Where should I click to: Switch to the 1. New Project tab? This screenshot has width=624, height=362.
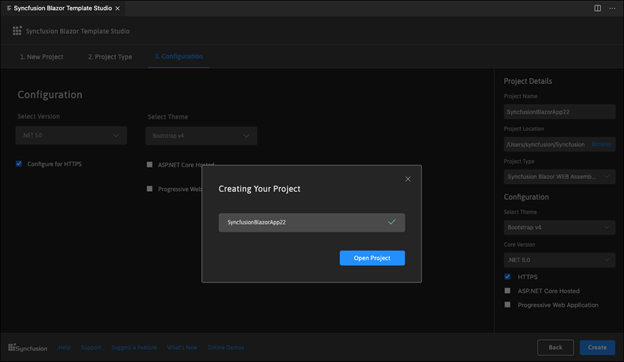pos(41,57)
